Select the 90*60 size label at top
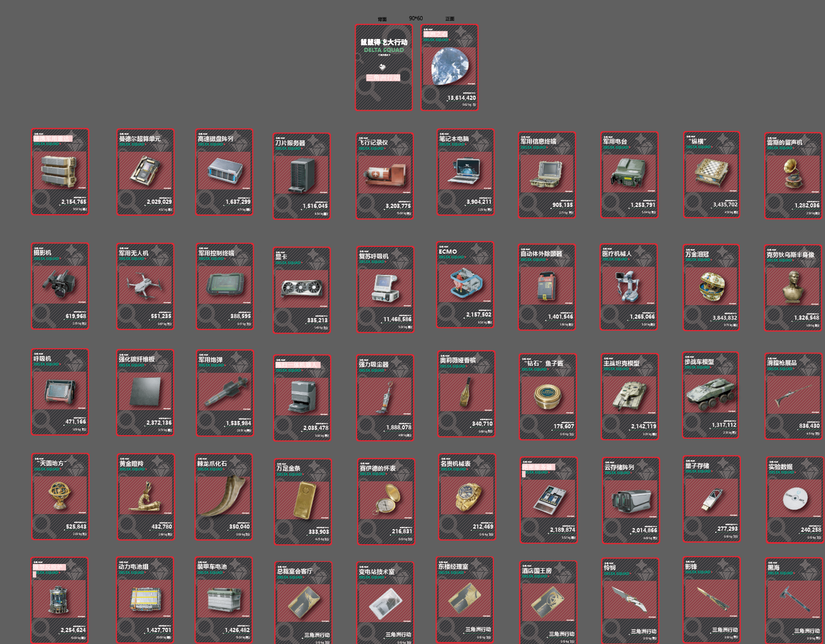The height and width of the screenshot is (644, 825). [416, 18]
